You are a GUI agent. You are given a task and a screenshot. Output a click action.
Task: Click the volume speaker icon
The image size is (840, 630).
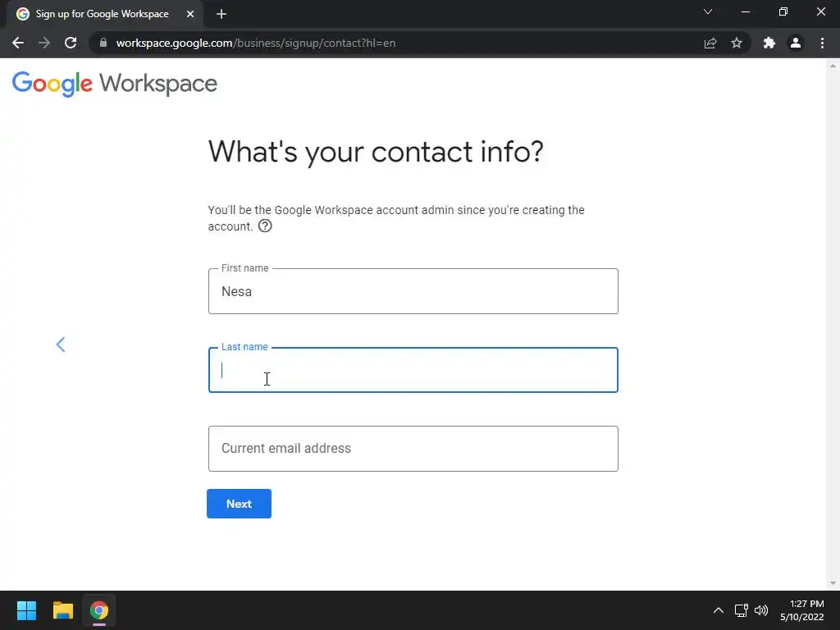coord(760,610)
